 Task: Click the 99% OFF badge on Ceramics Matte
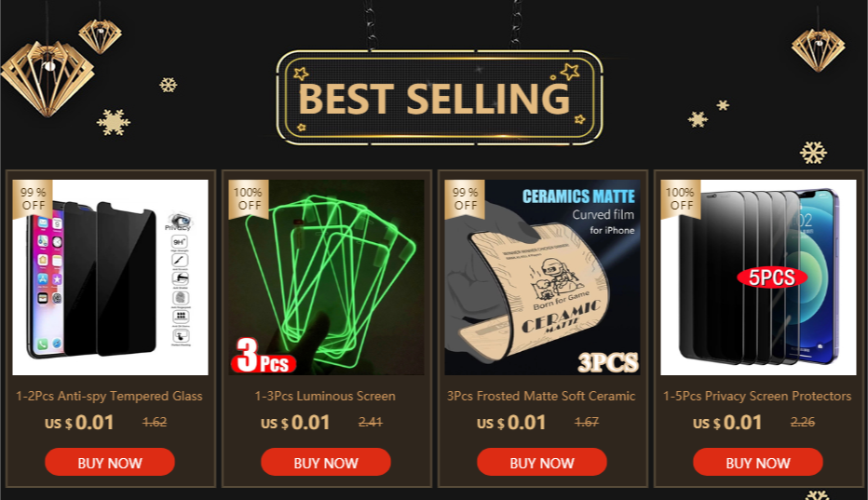point(465,198)
